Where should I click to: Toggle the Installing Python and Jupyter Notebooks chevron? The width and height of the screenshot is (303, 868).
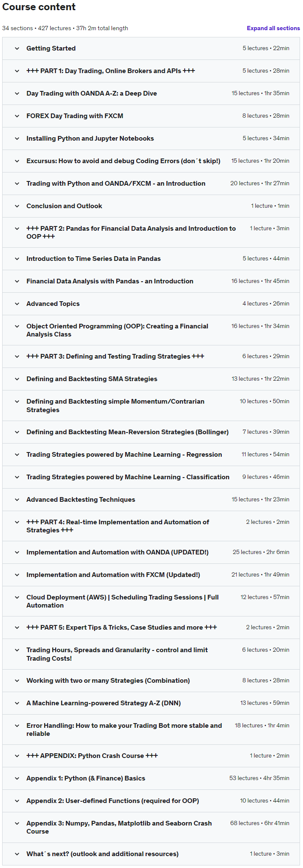(17, 139)
